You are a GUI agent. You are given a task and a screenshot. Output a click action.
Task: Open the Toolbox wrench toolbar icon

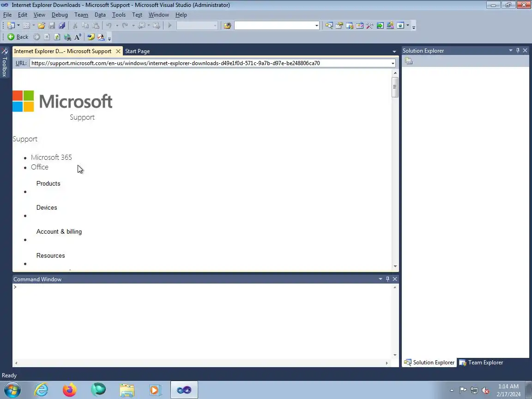[370, 25]
